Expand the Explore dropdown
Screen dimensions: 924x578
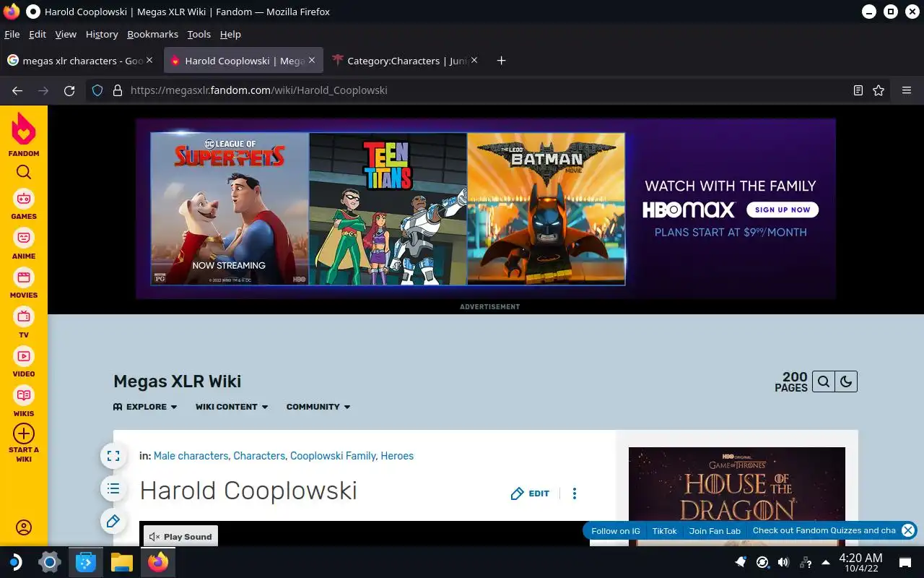tap(145, 407)
